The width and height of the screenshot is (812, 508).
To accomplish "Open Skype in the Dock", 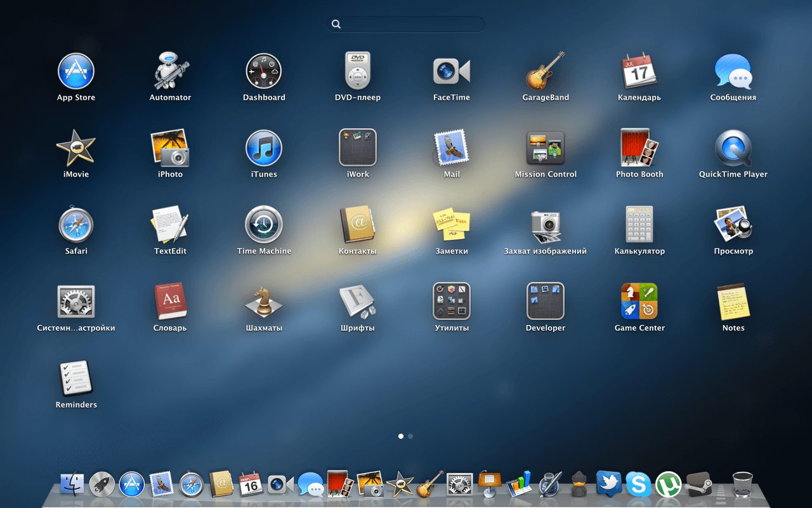I will tap(638, 485).
